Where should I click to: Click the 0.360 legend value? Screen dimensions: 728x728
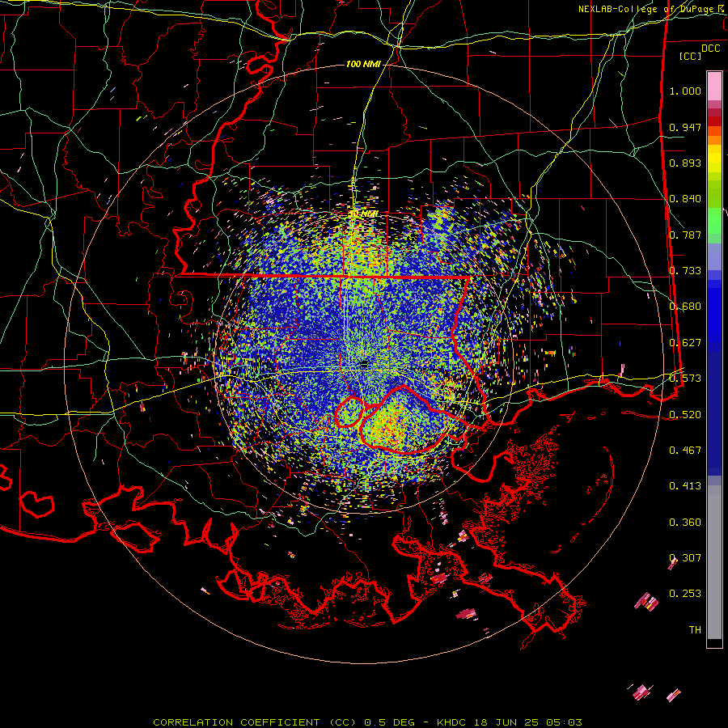(685, 523)
